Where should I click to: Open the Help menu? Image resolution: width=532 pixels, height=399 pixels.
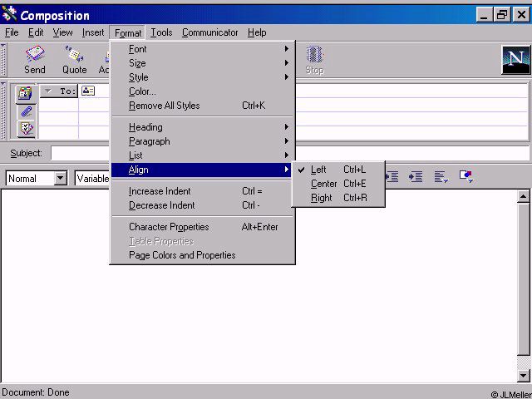[x=257, y=32]
